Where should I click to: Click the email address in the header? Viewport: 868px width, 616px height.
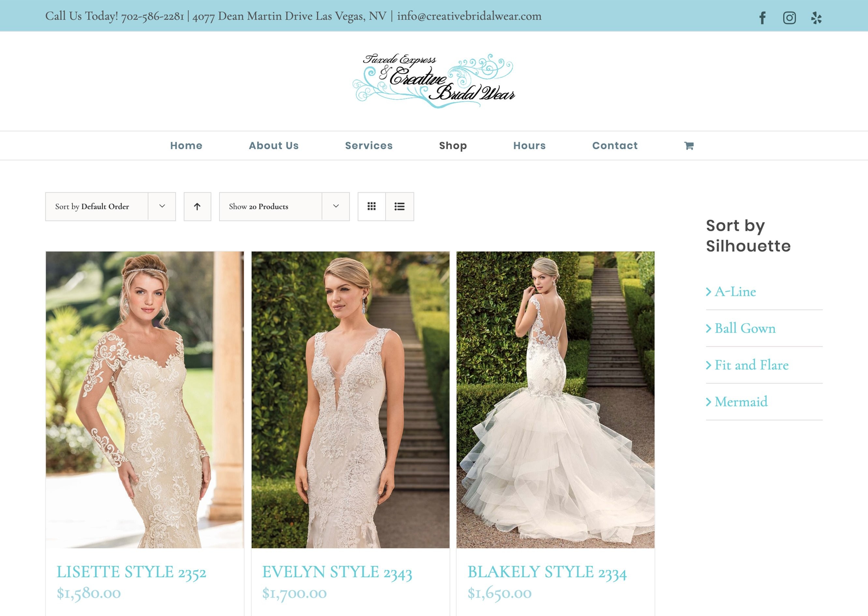pyautogui.click(x=469, y=16)
